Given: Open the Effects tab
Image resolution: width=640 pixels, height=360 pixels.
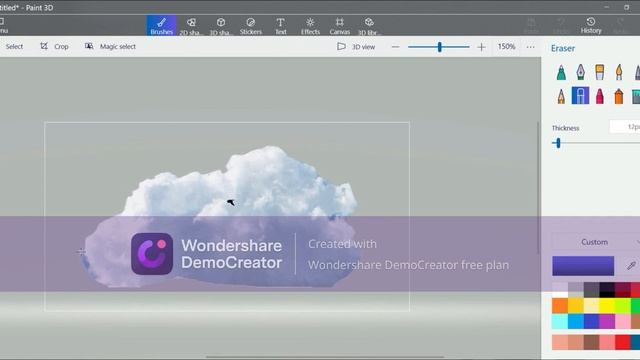Looking at the screenshot, I should tap(310, 25).
